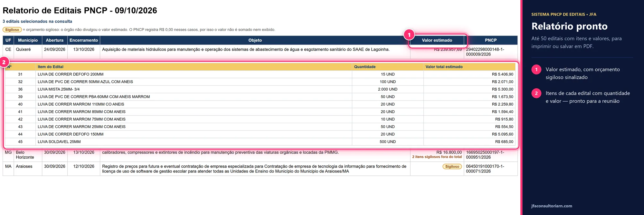This screenshot has width=644, height=215.
Task: Click item 'LUVA MISTA 25MM- 3/4'
Action: coord(59,89)
